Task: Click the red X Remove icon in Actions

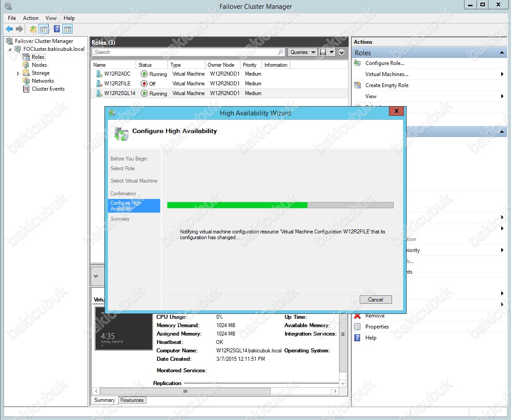Action: (357, 316)
